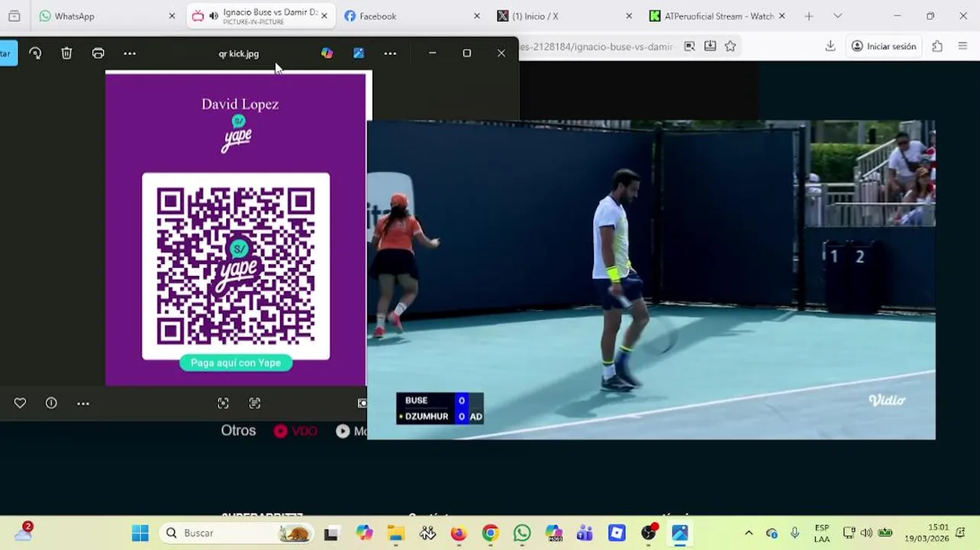Open ESP LAA keyboard language selector

pos(822,533)
